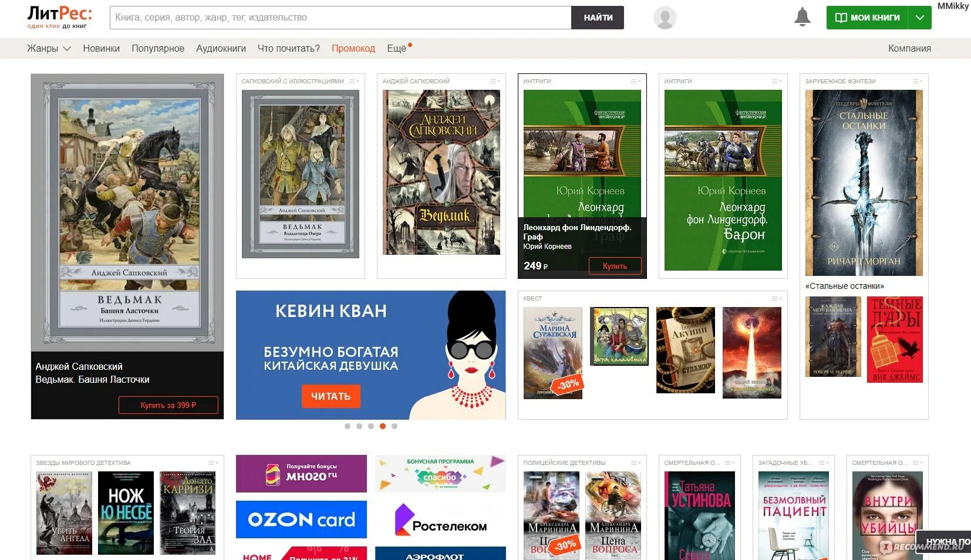Open the Тёмные дары book cover
This screenshot has height=560, width=971.
click(895, 339)
